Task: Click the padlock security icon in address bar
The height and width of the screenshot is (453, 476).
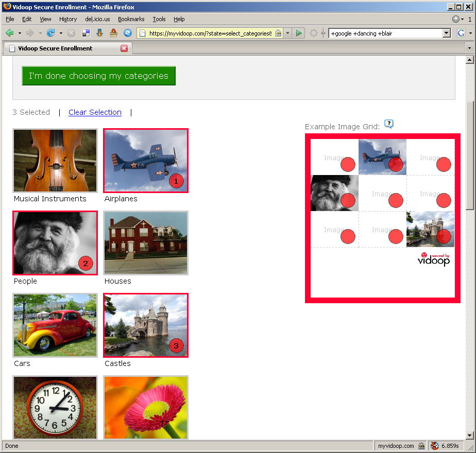Action: tap(278, 33)
